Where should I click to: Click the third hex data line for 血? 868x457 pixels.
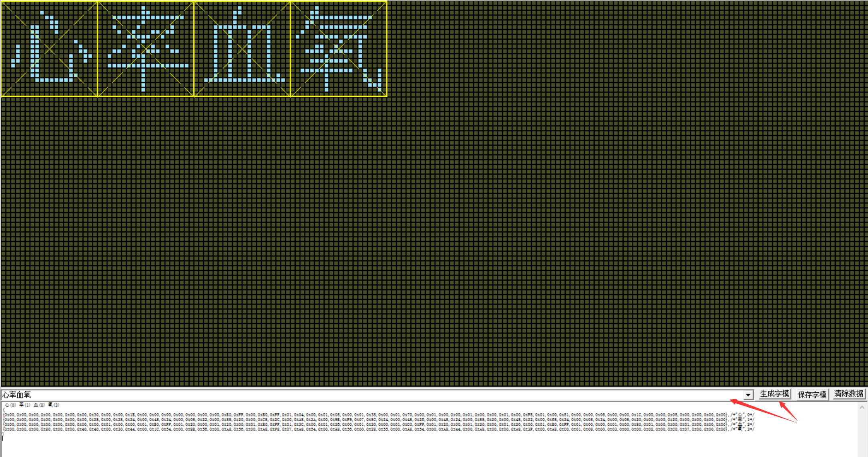[x=362, y=424]
